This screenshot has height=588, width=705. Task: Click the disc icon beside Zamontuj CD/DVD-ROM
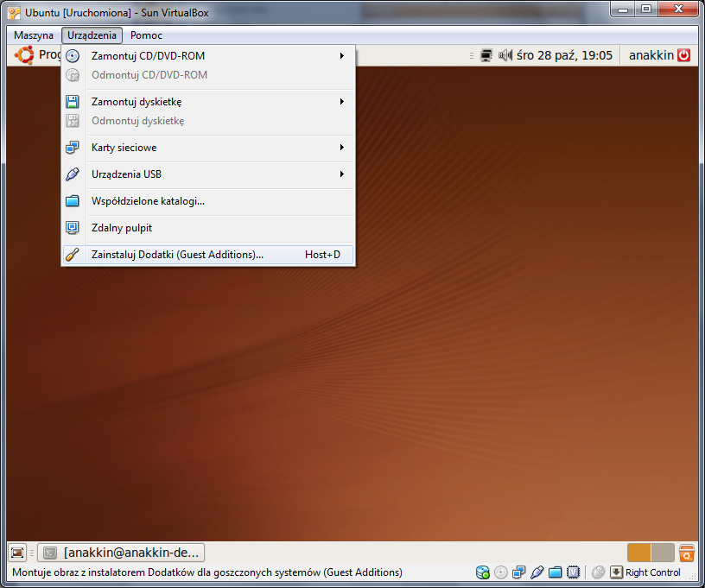click(x=73, y=56)
